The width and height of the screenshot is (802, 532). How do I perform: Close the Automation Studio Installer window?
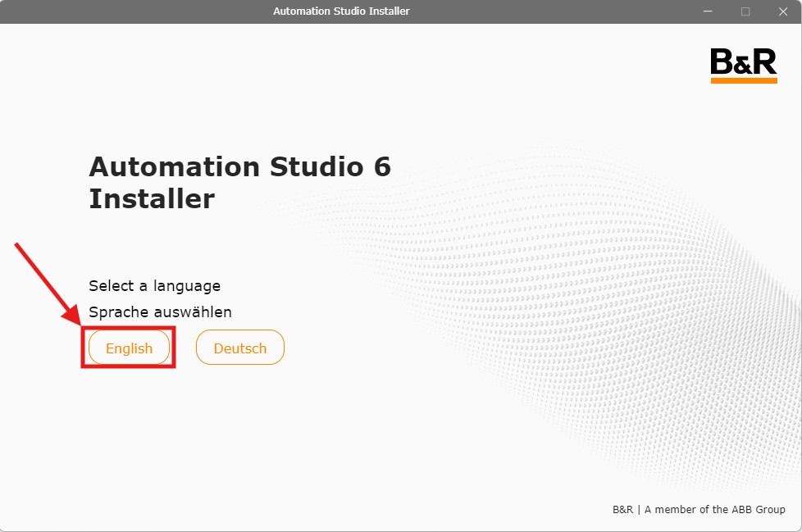pyautogui.click(x=782, y=11)
